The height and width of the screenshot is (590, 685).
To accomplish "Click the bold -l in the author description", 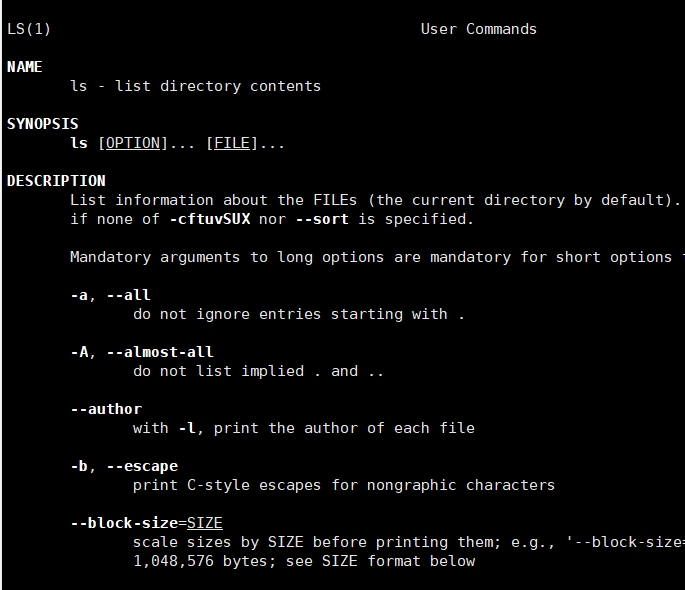I will pos(187,428).
